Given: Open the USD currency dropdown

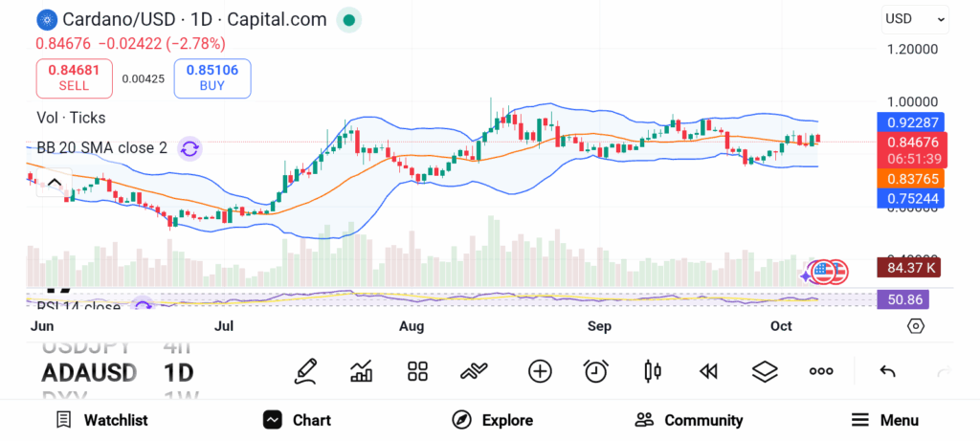Looking at the screenshot, I should pyautogui.click(x=915, y=18).
